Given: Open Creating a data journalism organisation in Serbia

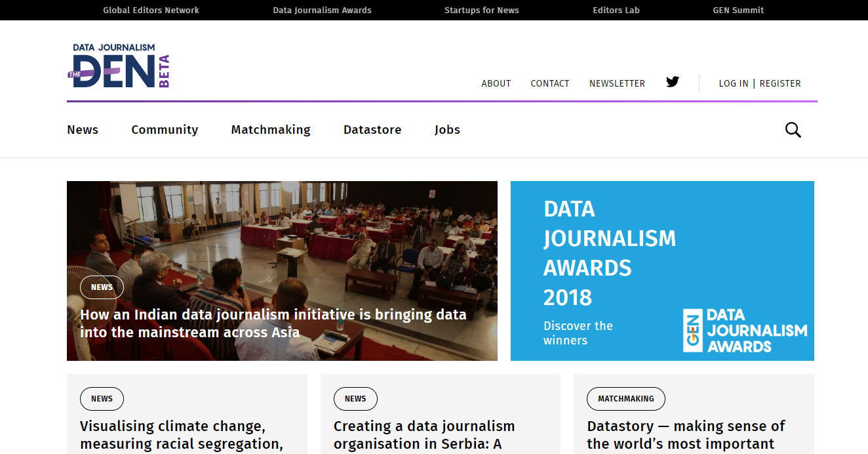Looking at the screenshot, I should [x=424, y=435].
